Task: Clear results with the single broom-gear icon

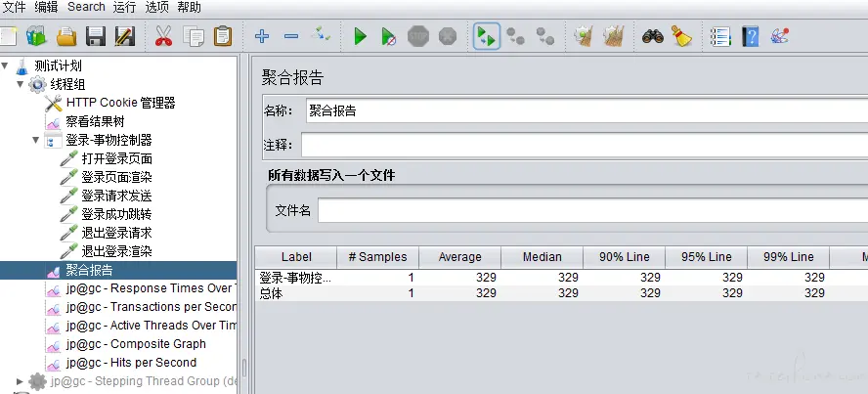Action: pyautogui.click(x=584, y=36)
